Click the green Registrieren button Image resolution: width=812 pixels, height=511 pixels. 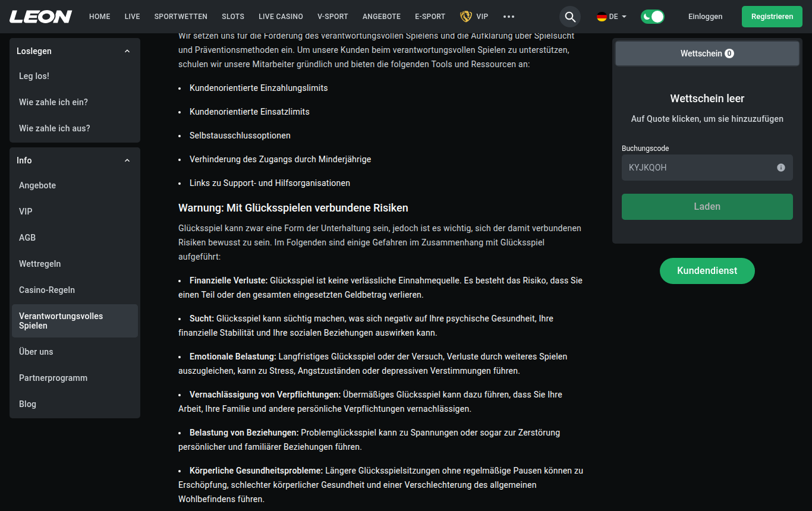point(772,17)
